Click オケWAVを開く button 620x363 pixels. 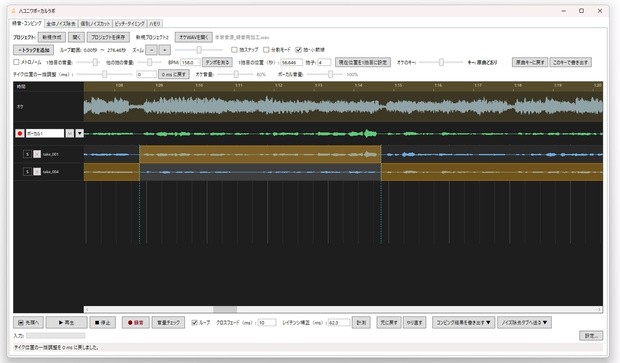194,37
